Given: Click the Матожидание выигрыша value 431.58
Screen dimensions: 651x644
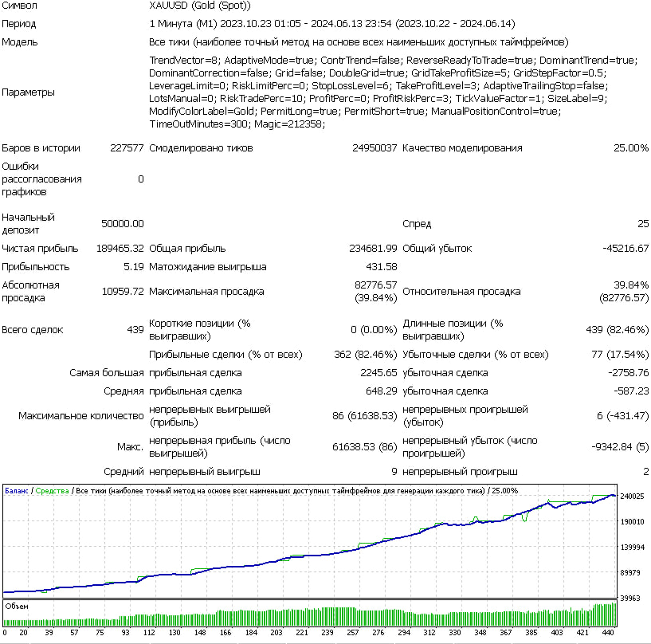Looking at the screenshot, I should click(x=381, y=267).
